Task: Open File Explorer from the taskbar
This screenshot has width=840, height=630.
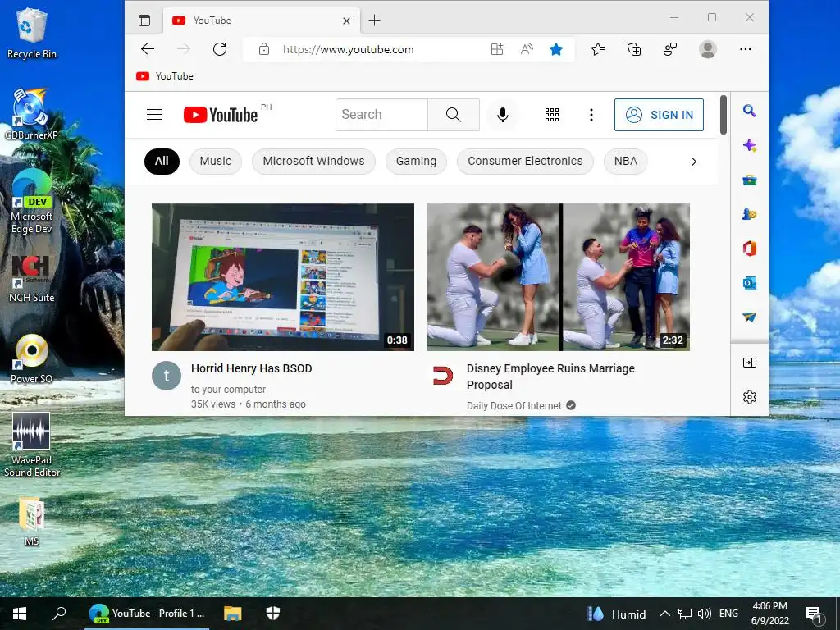Action: click(232, 614)
